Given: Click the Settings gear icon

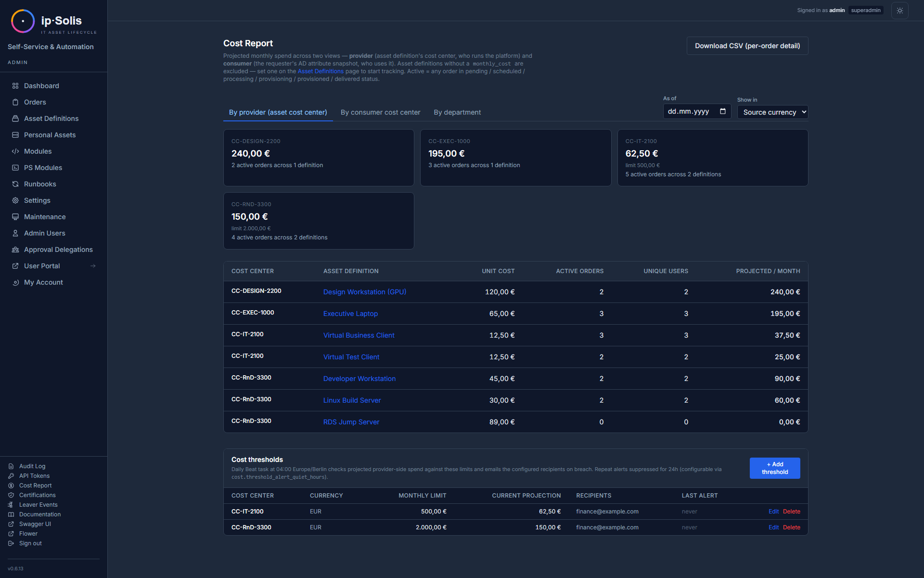Looking at the screenshot, I should (x=15, y=200).
